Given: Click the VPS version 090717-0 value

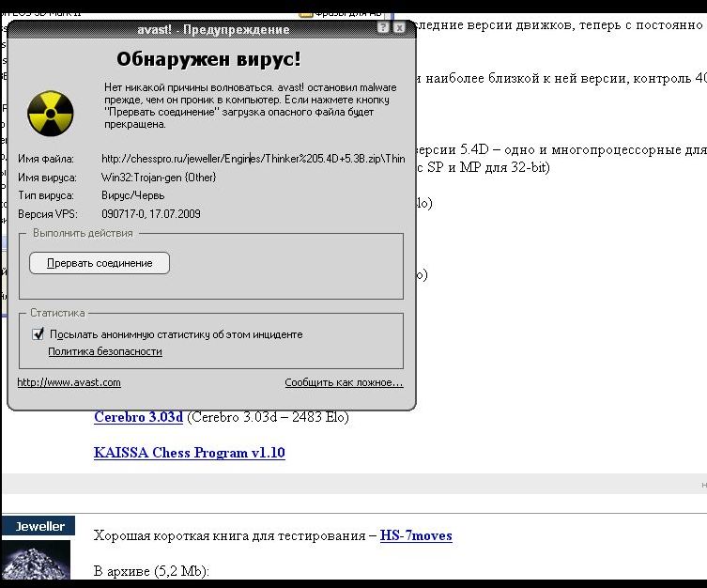Looking at the screenshot, I should tap(150, 214).
